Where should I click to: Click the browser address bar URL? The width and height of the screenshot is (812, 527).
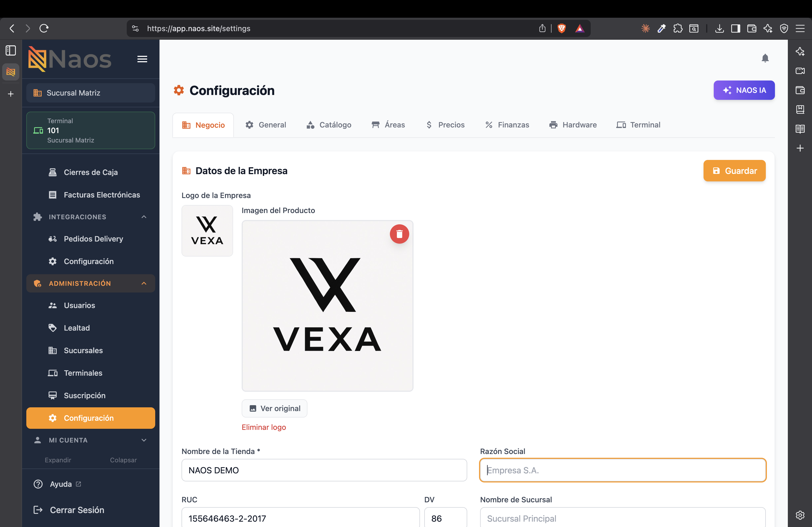point(198,28)
